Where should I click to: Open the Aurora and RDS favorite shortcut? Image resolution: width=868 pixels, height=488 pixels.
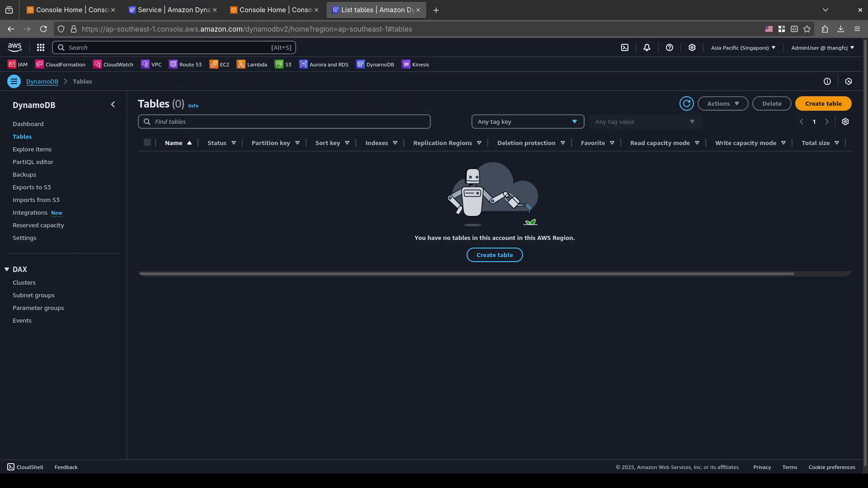point(324,65)
